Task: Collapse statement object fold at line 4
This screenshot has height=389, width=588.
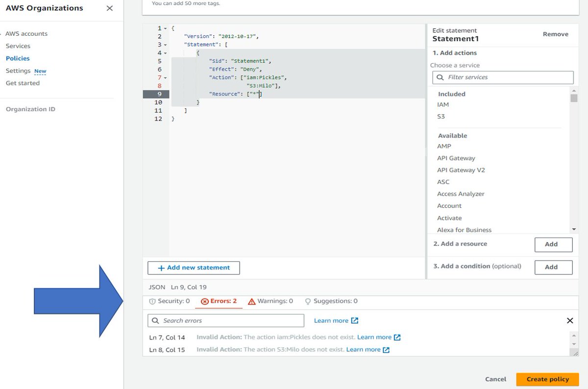Action: (x=166, y=53)
